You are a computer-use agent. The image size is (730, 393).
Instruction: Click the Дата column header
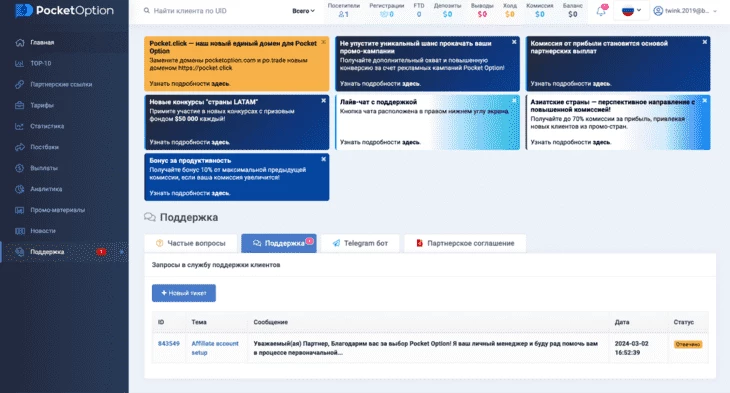tap(622, 322)
